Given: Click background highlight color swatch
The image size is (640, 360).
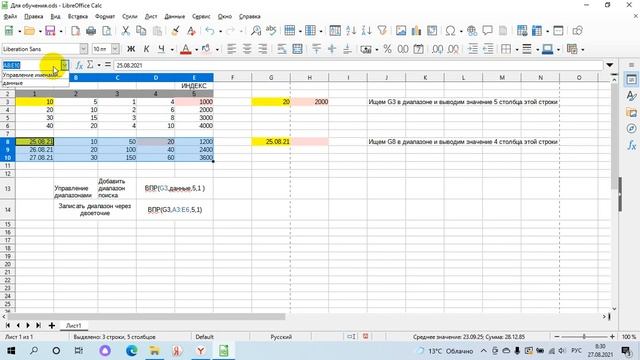Looking at the screenshot, I should (207, 49).
